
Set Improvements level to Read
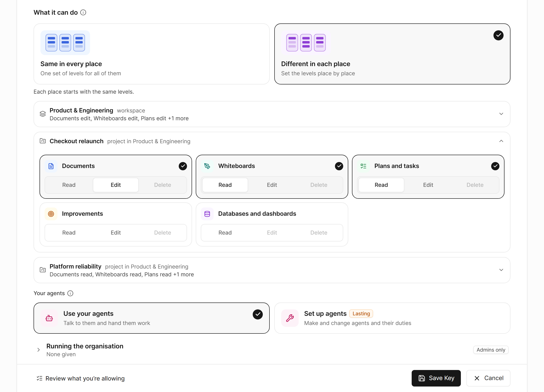[69, 233]
